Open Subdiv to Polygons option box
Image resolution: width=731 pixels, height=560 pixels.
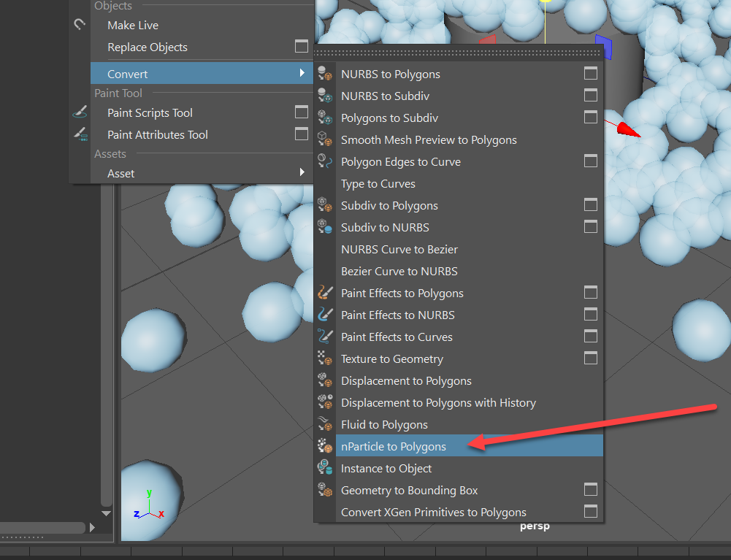591,204
